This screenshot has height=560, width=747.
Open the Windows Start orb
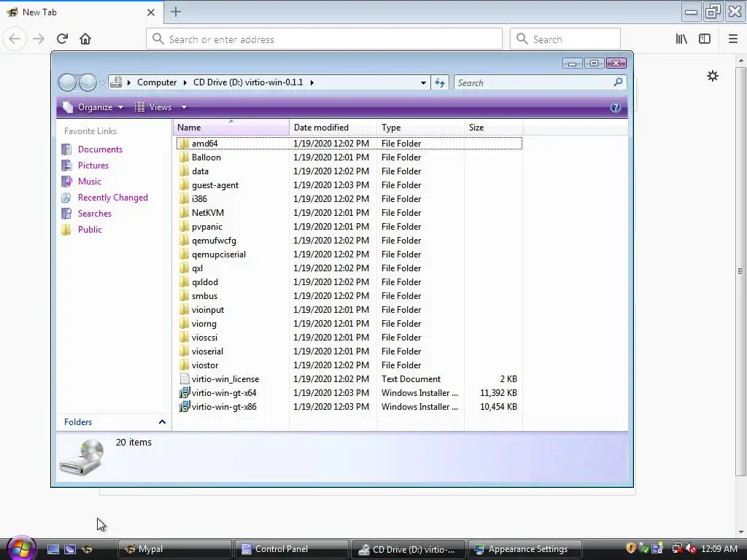pyautogui.click(x=21, y=548)
